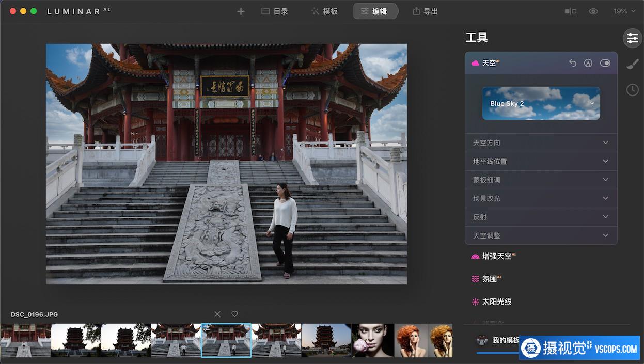
Task: Open the 19% zoom level dropdown
Action: tap(623, 11)
